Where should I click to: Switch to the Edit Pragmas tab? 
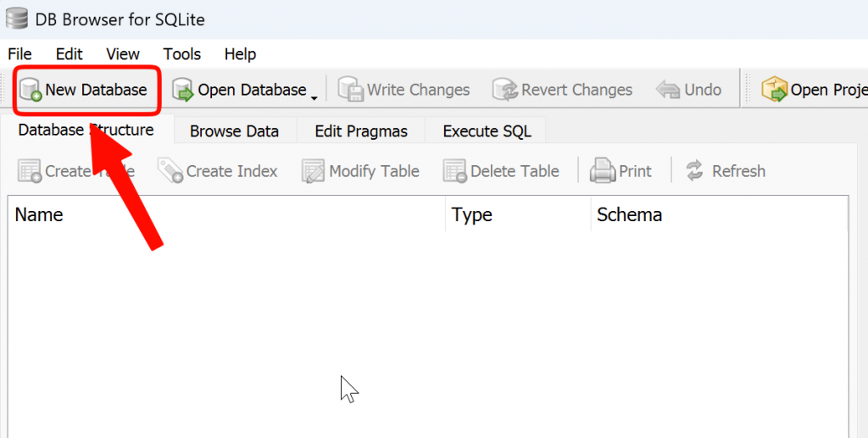[361, 131]
